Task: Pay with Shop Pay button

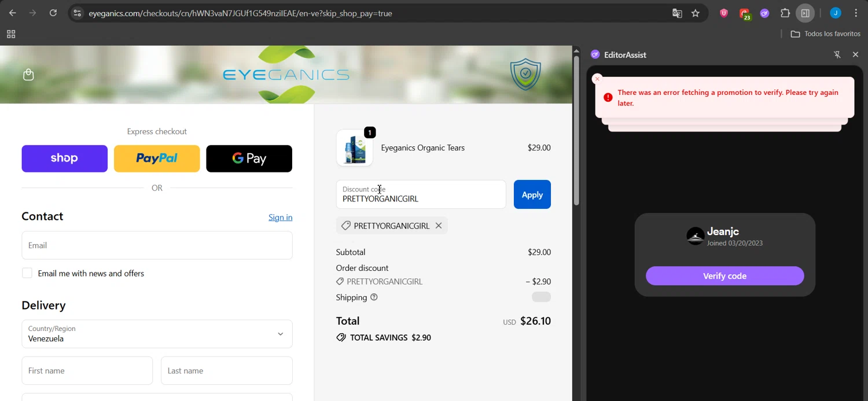Action: point(64,159)
